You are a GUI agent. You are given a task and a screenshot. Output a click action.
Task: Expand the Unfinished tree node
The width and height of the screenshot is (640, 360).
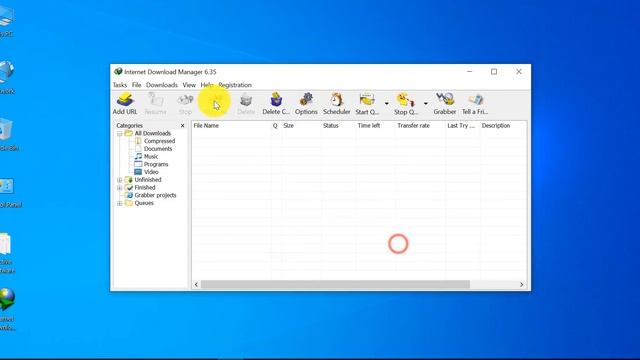click(120, 180)
